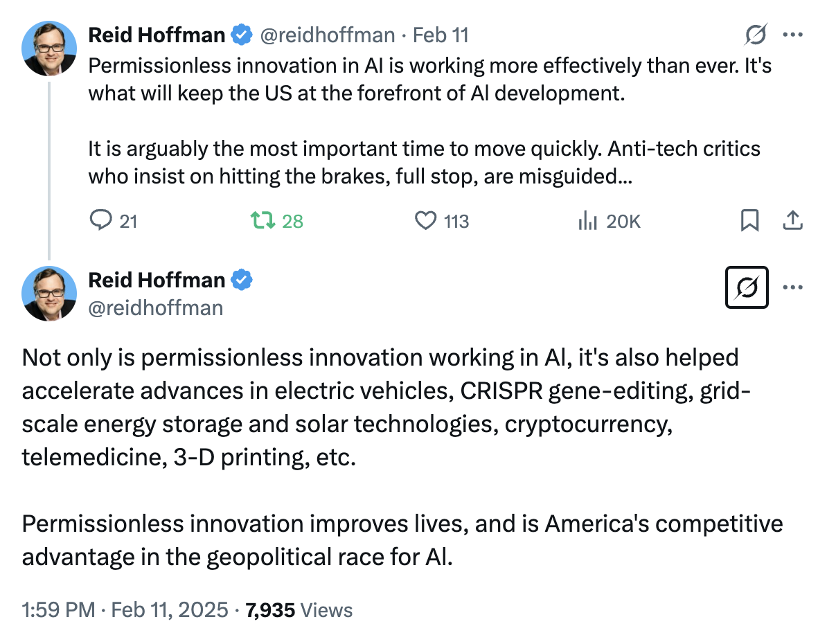
Task: Open view analytics showing 20K
Action: pos(587,220)
